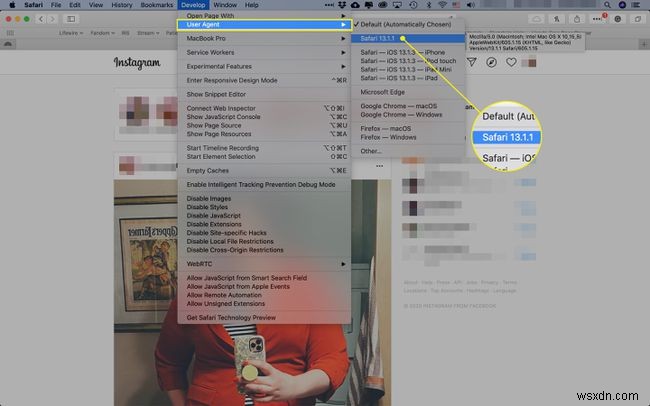The width and height of the screenshot is (650, 406).
Task: Select Start Element Selection
Action: point(264,157)
